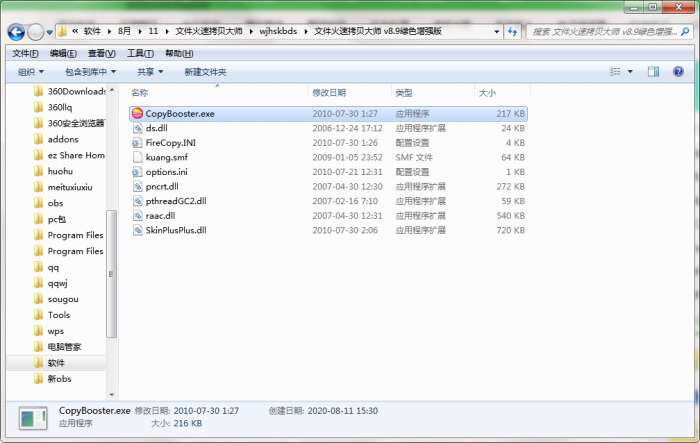Image resolution: width=700 pixels, height=443 pixels.
Task: Click the 软件 breadcrumb segment
Action: click(x=92, y=31)
